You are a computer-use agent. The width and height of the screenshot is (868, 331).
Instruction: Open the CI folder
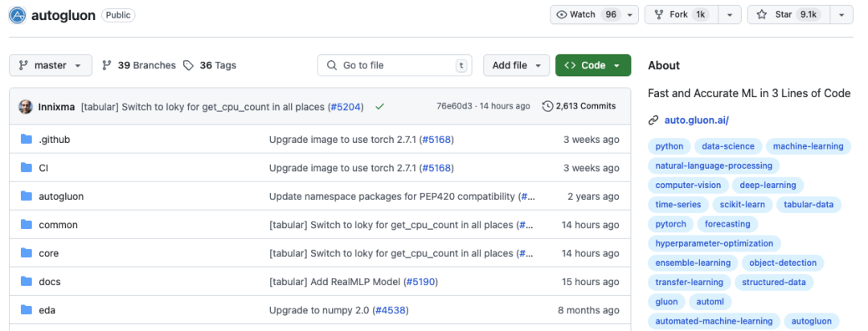pyautogui.click(x=43, y=168)
